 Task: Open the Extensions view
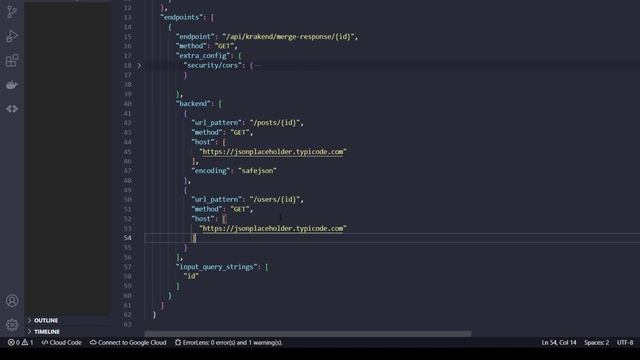[x=12, y=60]
